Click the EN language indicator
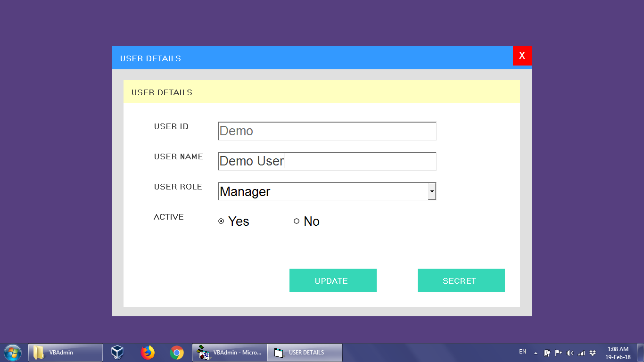Image resolution: width=644 pixels, height=362 pixels. pos(522,352)
